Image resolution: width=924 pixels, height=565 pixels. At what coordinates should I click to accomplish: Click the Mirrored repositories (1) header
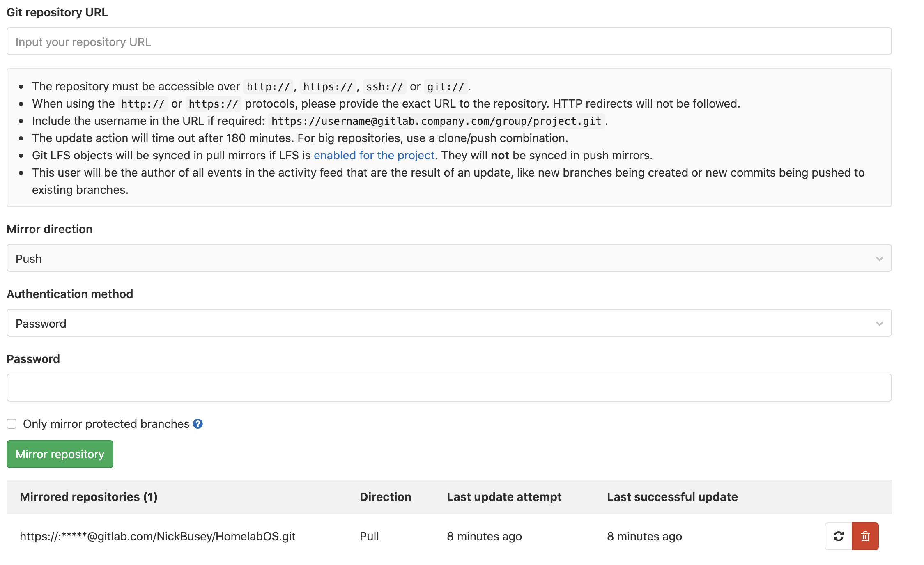tap(89, 497)
